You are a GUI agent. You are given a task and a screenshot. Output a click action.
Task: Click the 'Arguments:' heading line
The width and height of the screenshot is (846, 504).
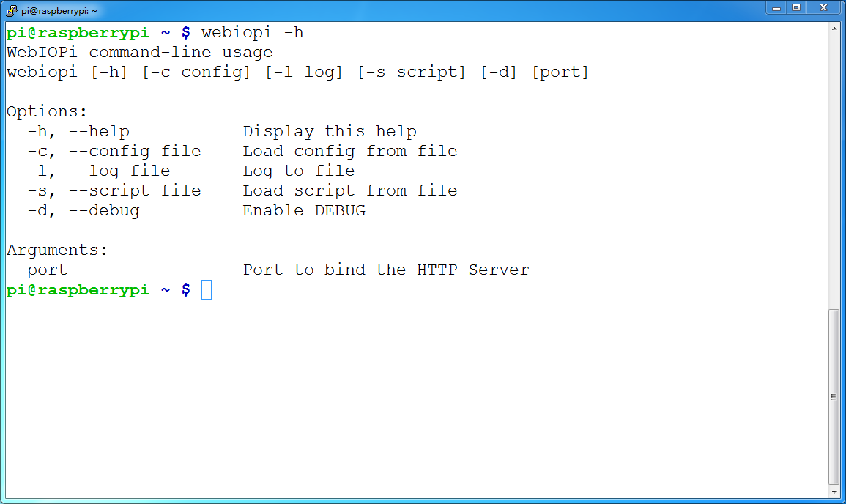click(x=57, y=251)
